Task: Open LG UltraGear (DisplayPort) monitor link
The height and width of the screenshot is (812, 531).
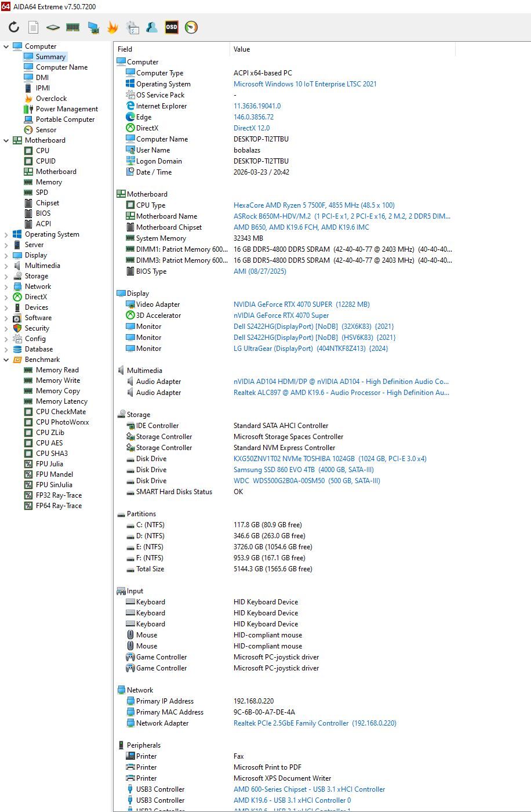Action: pos(311,349)
